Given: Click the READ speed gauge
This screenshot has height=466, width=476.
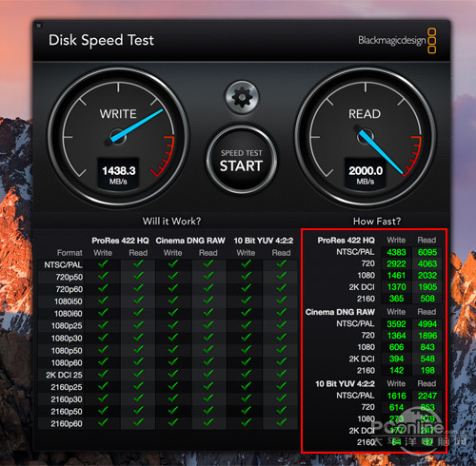Looking at the screenshot, I should pos(366,137).
